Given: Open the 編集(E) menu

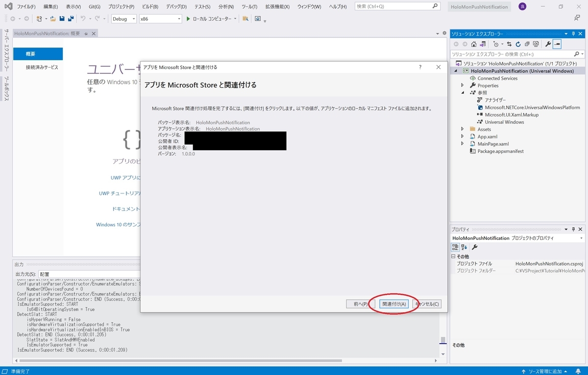Looking at the screenshot, I should tap(50, 6).
